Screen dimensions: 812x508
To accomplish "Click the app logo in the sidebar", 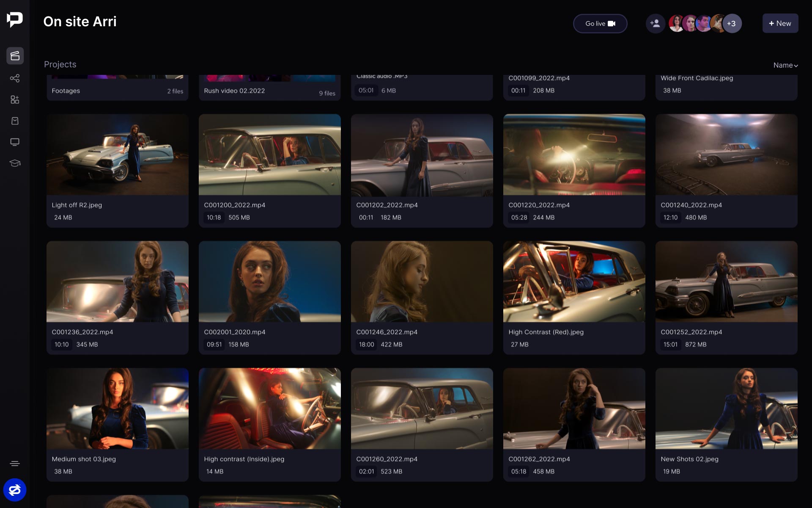I will pos(15,19).
